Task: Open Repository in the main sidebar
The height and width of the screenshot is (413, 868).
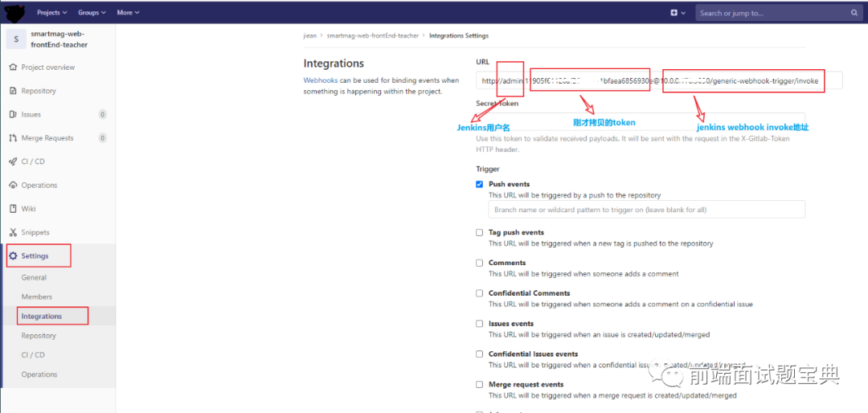Action: [39, 91]
